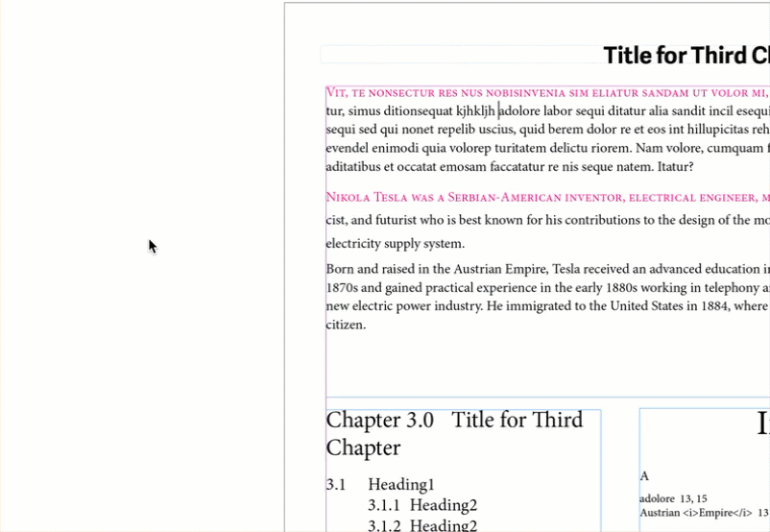
Task: Click the word "adolore" in the body paragraph
Action: (x=519, y=111)
